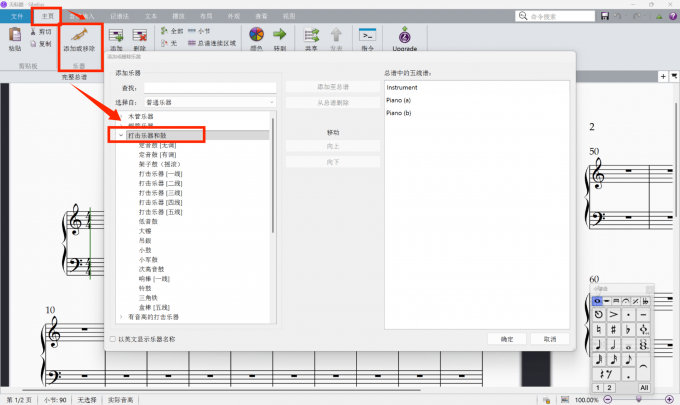Click the trumpet 添加或移除 instruments icon

79,35
